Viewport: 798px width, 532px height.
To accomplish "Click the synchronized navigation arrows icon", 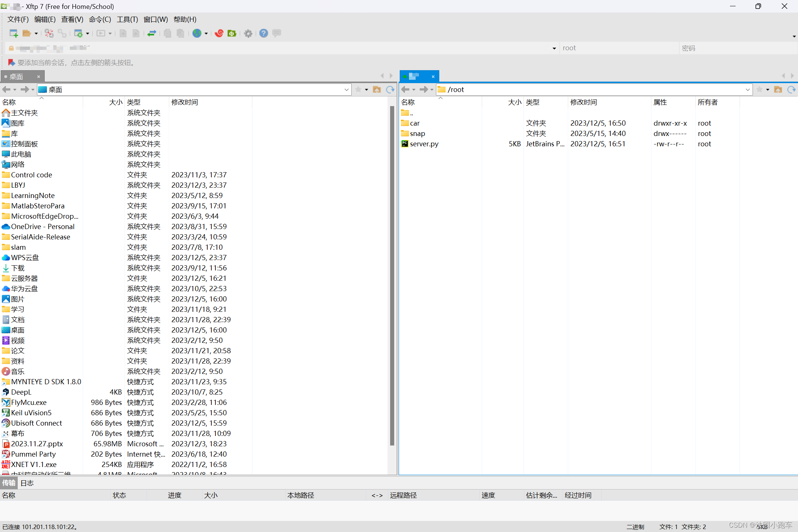I will click(152, 33).
